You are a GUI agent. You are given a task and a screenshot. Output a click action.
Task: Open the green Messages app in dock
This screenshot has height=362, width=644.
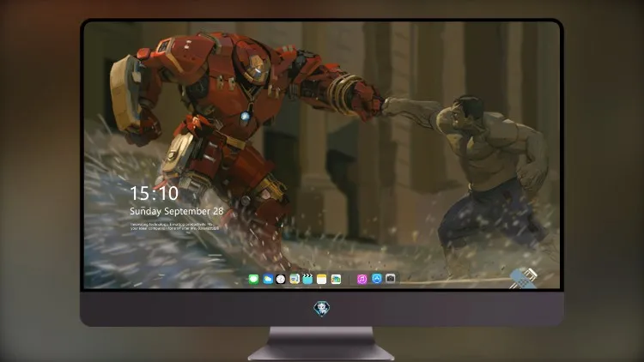[x=253, y=279]
